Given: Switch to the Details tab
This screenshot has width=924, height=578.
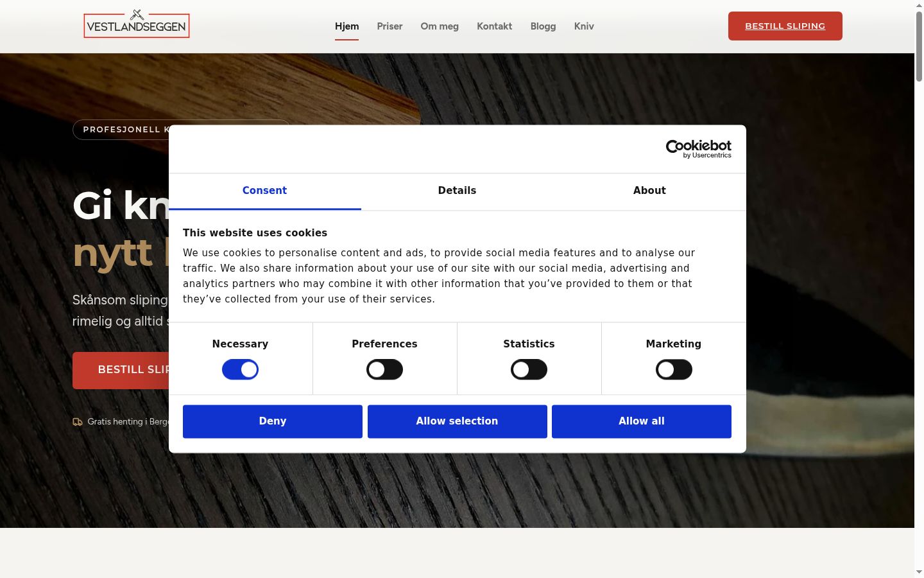Looking at the screenshot, I should click(x=457, y=191).
